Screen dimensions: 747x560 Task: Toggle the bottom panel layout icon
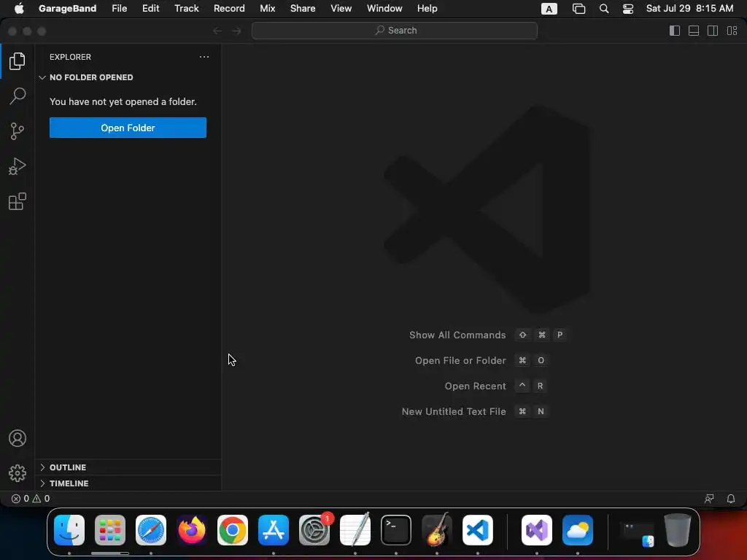point(694,31)
